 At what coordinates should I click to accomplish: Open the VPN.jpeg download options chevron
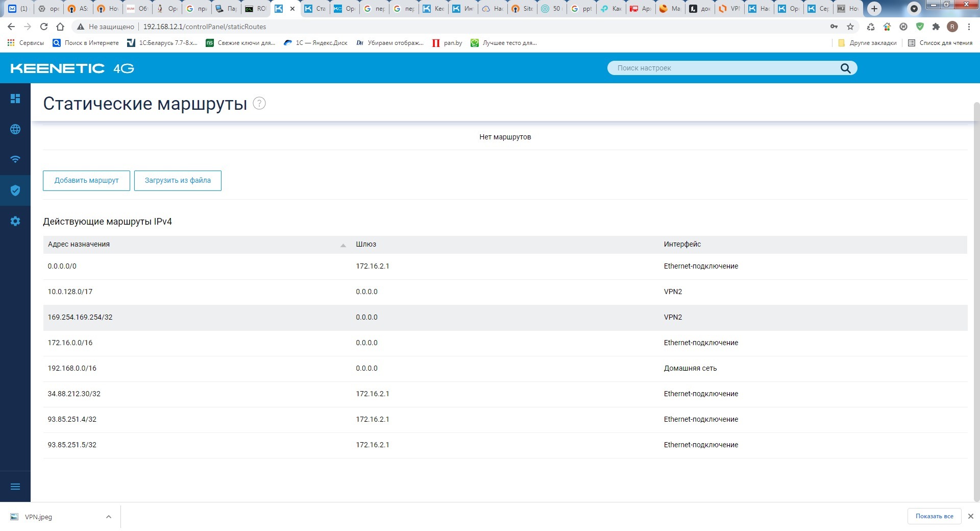pos(108,517)
